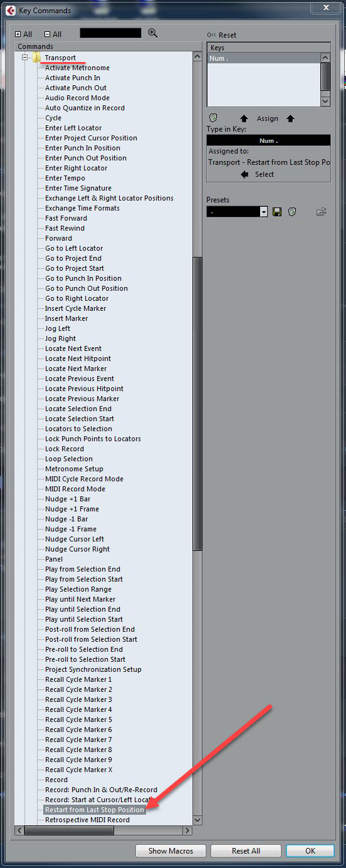Click the magnifying glass search icon

tap(152, 33)
